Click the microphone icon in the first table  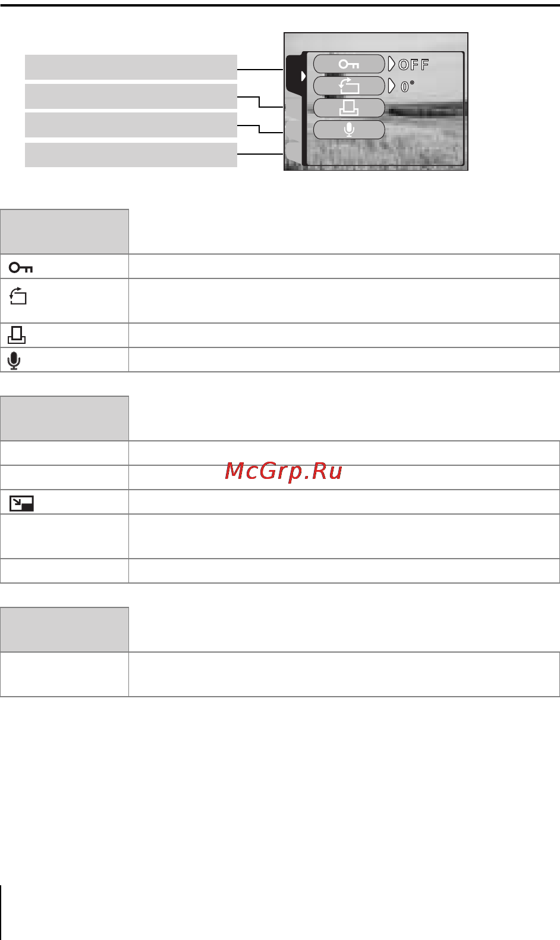point(15,361)
